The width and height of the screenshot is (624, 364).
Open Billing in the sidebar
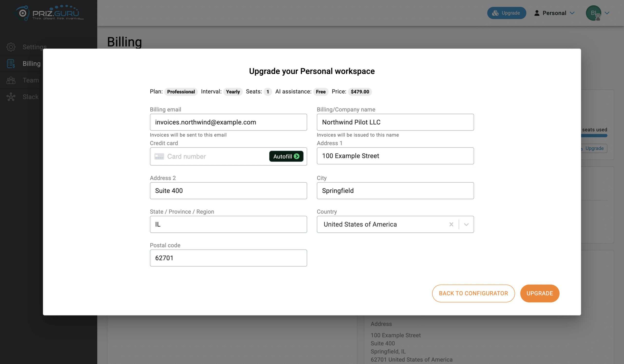[31, 63]
